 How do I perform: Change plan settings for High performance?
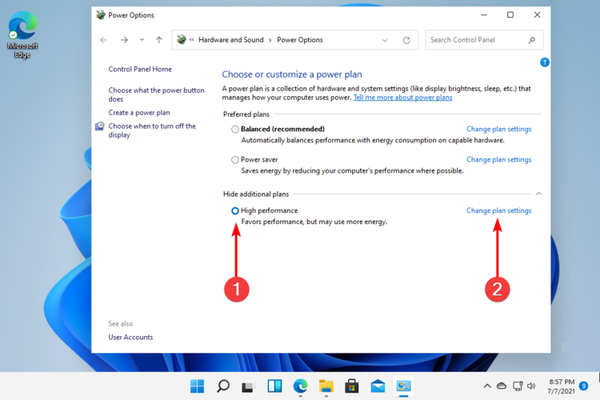click(x=499, y=211)
